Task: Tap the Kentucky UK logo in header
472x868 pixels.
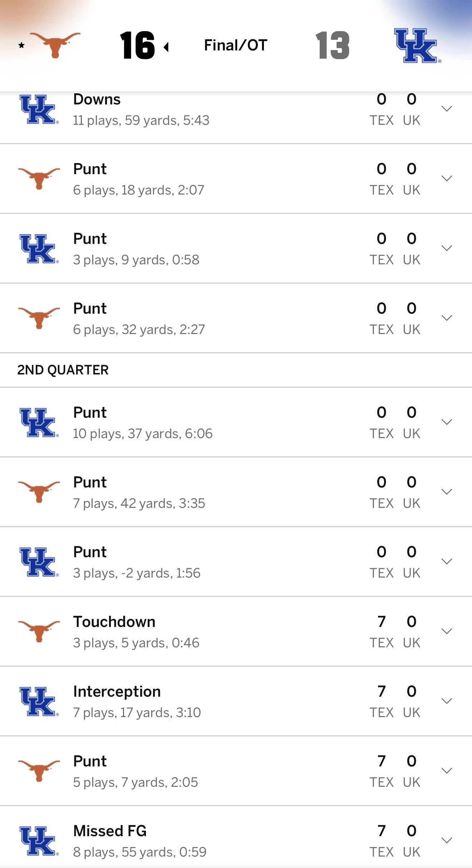Action: click(x=417, y=46)
